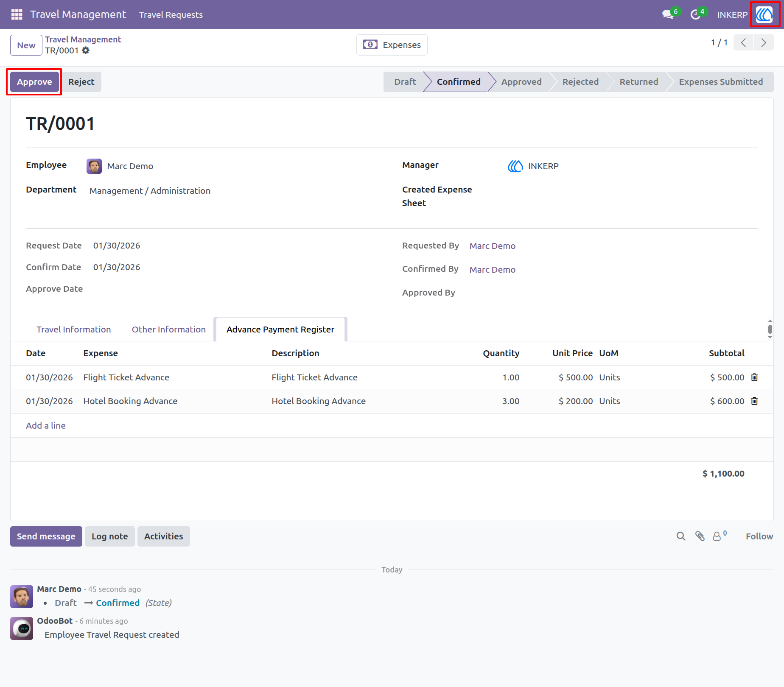This screenshot has height=687, width=784.
Task: Reject the travel request
Action: [x=81, y=82]
